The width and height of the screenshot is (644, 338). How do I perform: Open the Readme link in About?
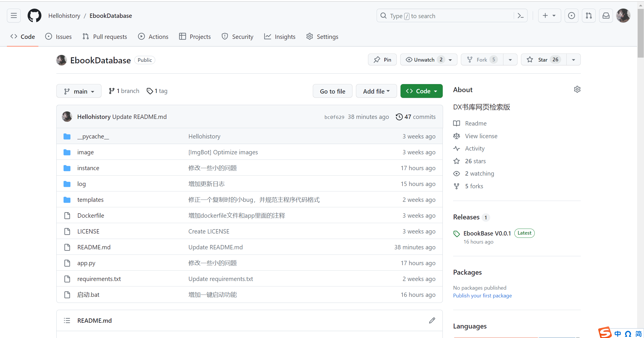pos(476,123)
